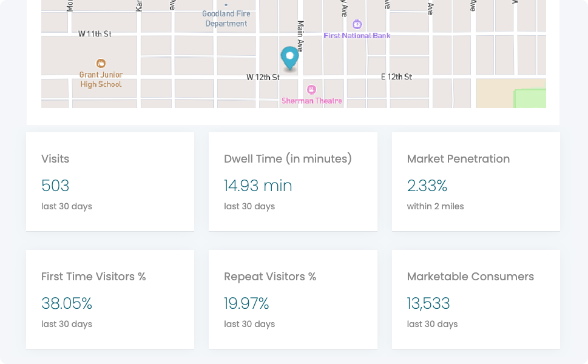Click the blue location pin marker

(290, 58)
